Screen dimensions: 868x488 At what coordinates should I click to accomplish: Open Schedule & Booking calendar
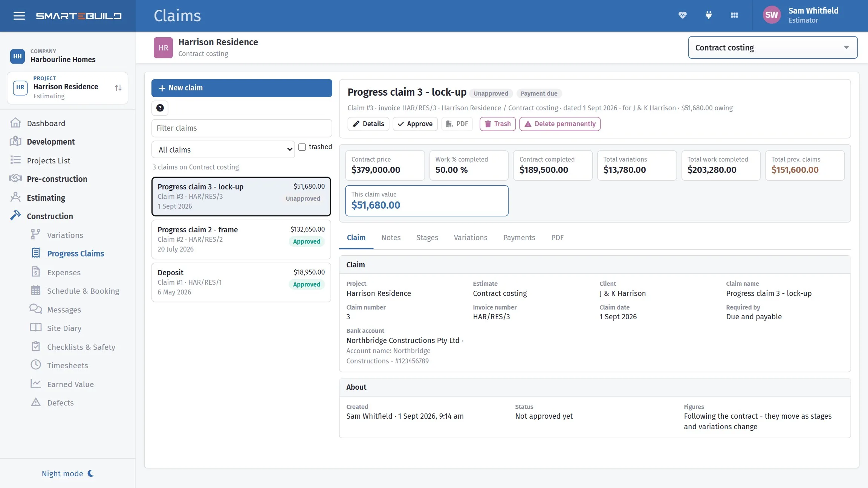click(83, 291)
